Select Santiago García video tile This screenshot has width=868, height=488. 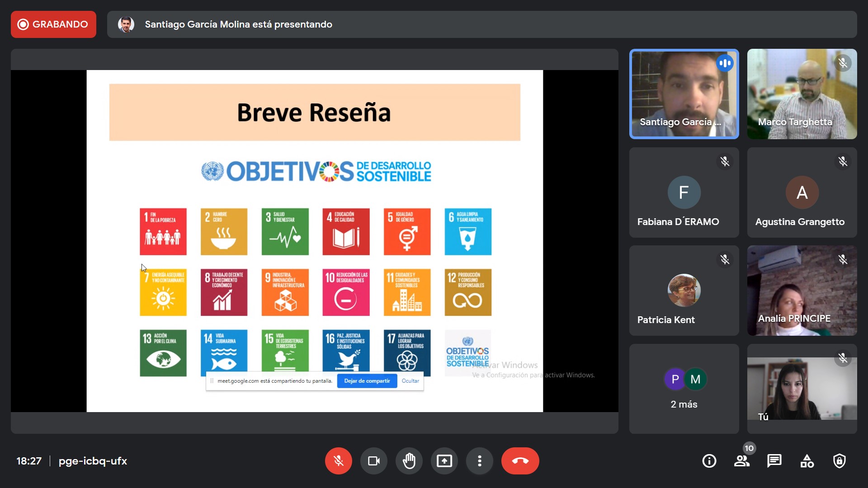[x=684, y=94]
